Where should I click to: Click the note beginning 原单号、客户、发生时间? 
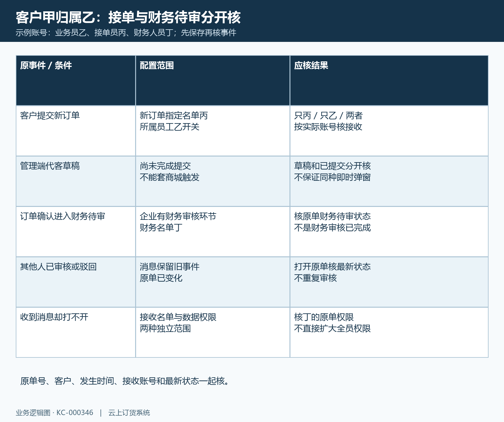click(125, 381)
